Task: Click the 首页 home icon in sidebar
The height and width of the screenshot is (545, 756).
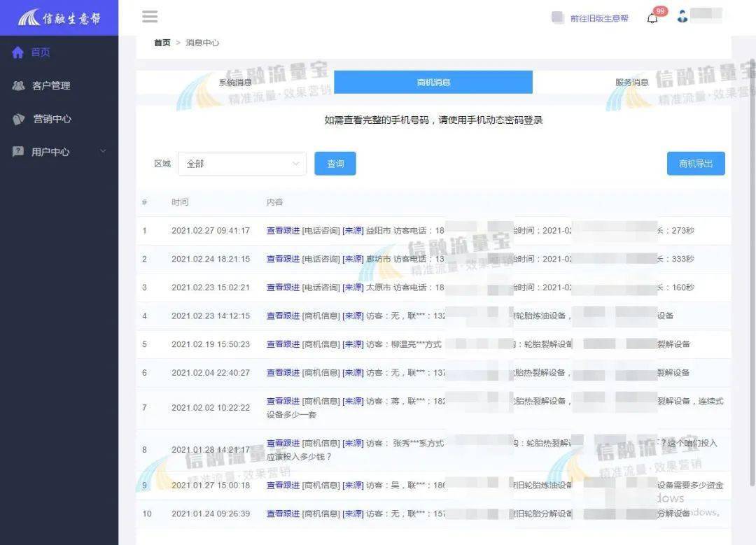Action: click(17, 52)
